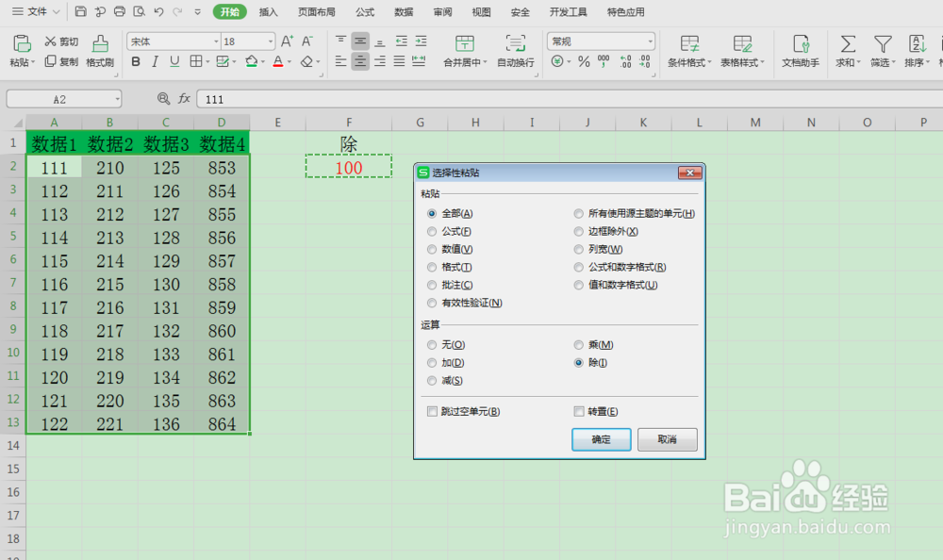Click the Sort (排序) icon

tap(918, 43)
